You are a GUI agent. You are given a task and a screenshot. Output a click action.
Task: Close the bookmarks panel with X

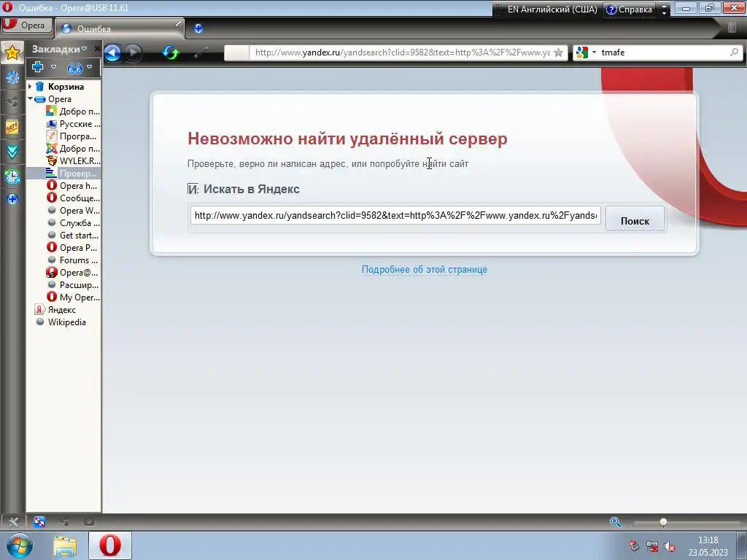97,49
